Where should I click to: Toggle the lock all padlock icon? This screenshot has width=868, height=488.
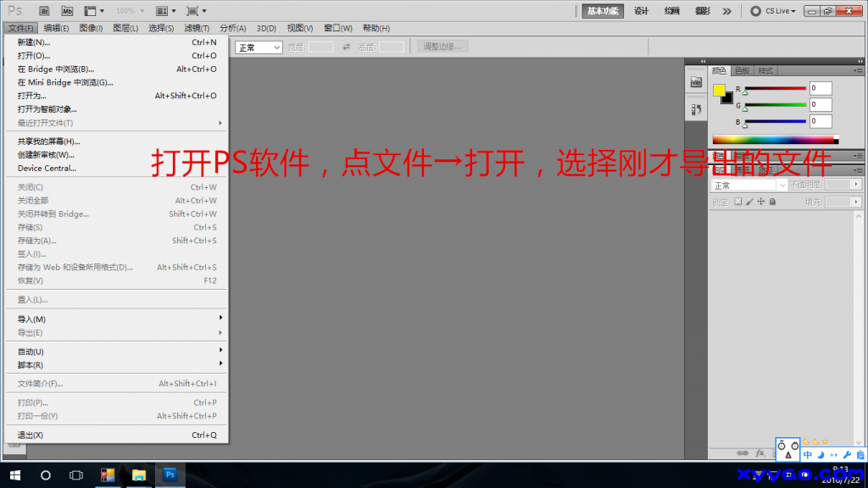coord(771,202)
